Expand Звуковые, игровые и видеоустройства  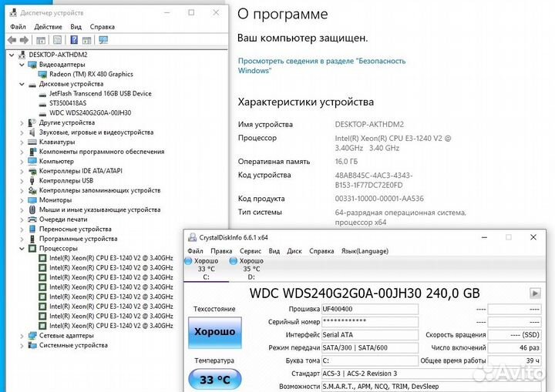point(22,132)
